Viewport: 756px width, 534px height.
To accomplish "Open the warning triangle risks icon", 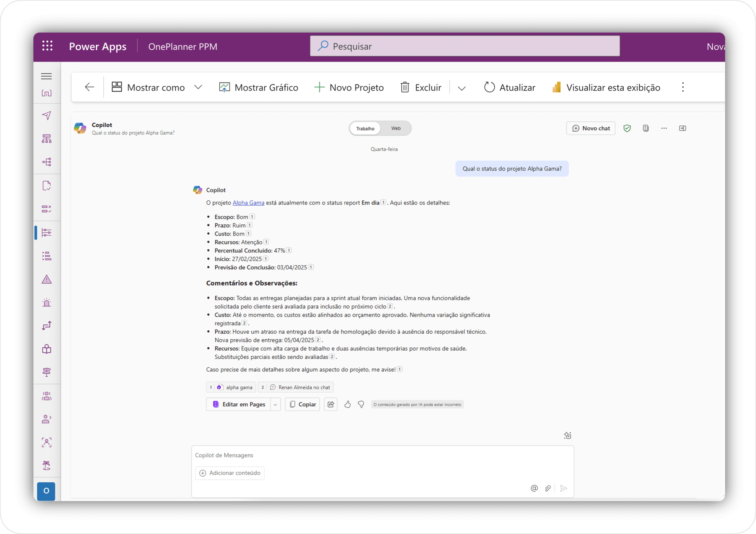I will pos(46,279).
